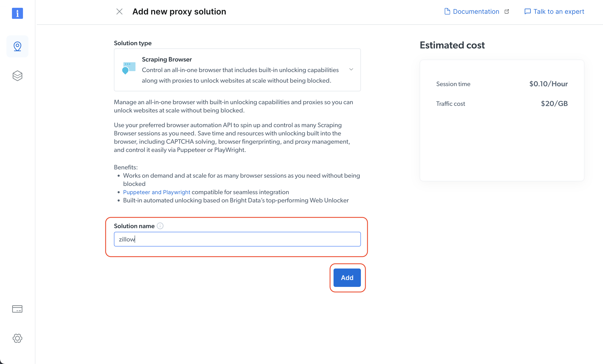Click the external-link icon after Documentation

coord(507,11)
